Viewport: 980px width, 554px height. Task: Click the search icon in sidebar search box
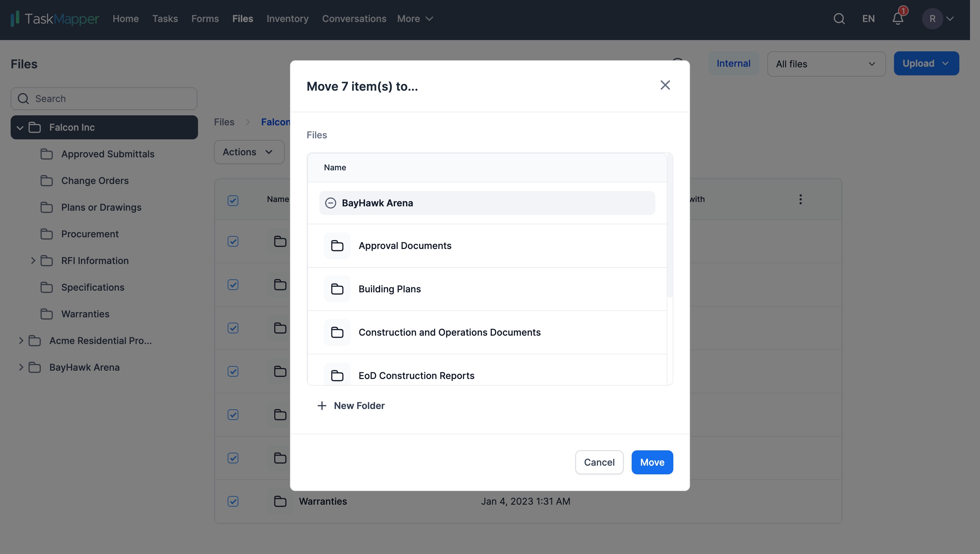click(x=23, y=99)
